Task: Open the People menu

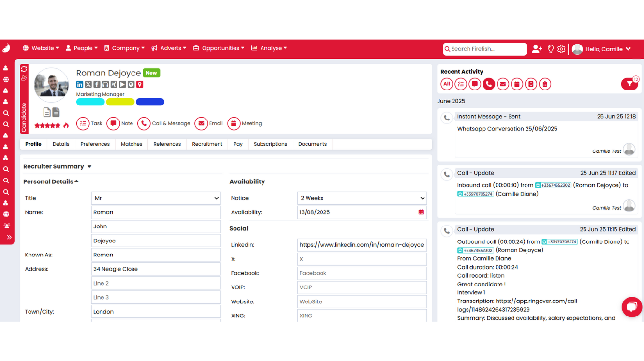Action: (82, 48)
